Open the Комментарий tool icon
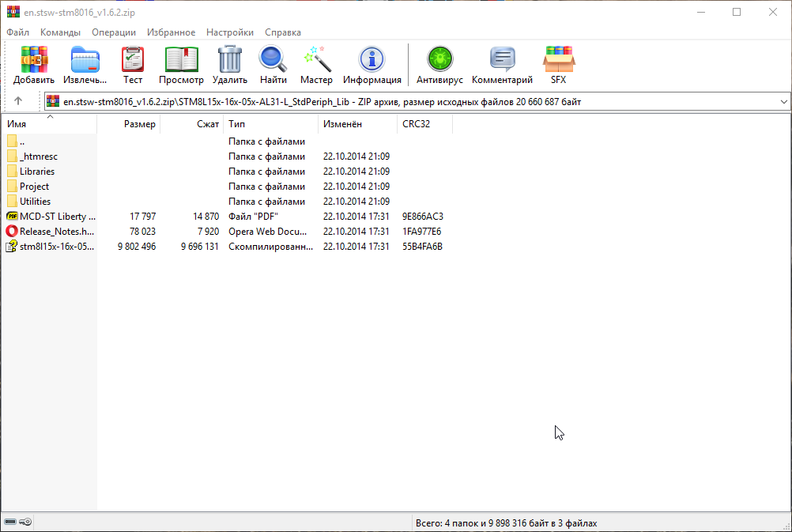792x532 pixels. tap(502, 59)
